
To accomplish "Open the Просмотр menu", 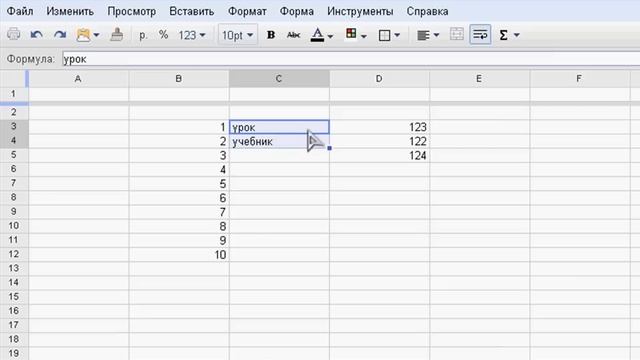I will 131,11.
